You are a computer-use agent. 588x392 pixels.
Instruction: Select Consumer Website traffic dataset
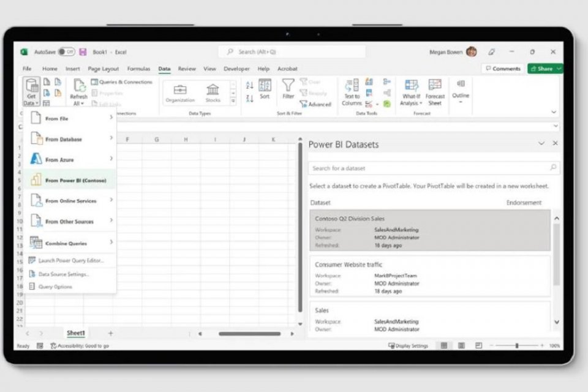[x=430, y=276]
